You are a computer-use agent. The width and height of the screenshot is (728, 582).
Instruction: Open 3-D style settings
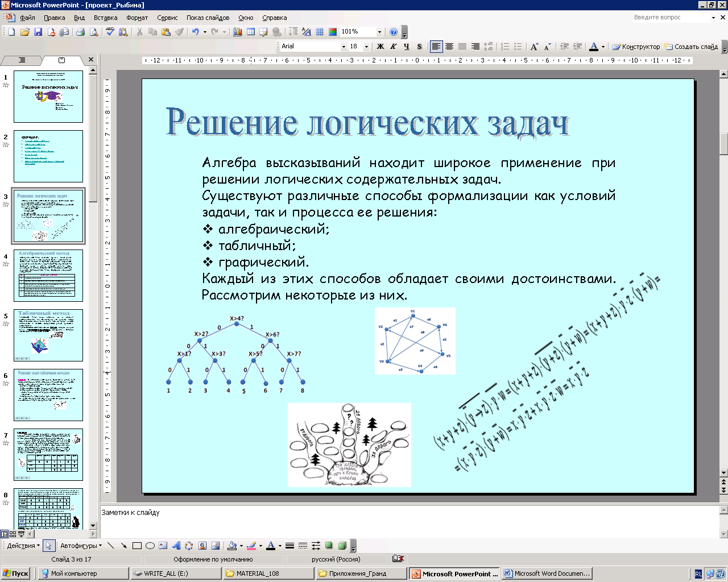(x=342, y=546)
